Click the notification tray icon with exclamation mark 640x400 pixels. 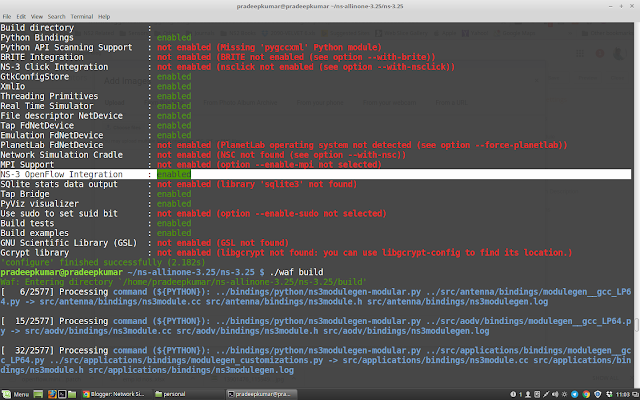pyautogui.click(x=513, y=394)
